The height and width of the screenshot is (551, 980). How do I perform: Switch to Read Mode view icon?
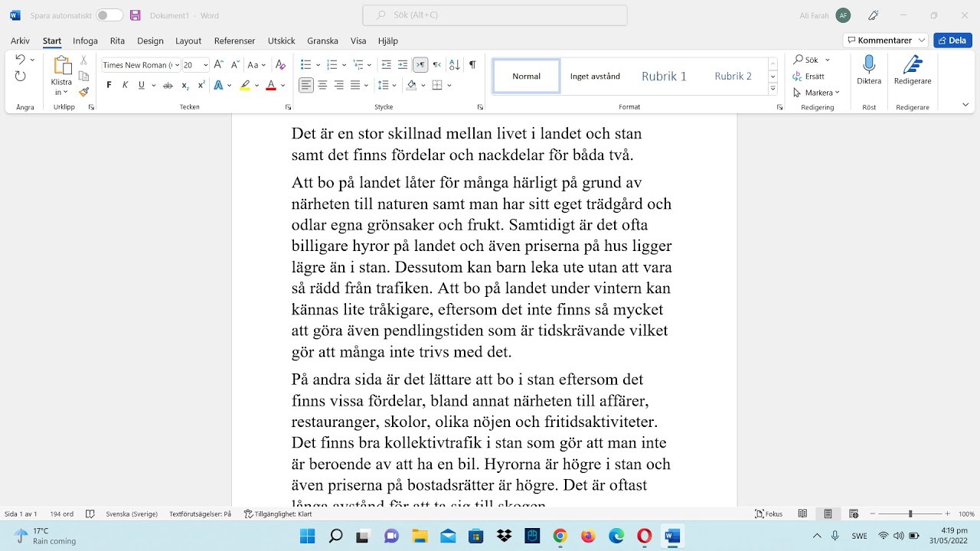point(802,514)
